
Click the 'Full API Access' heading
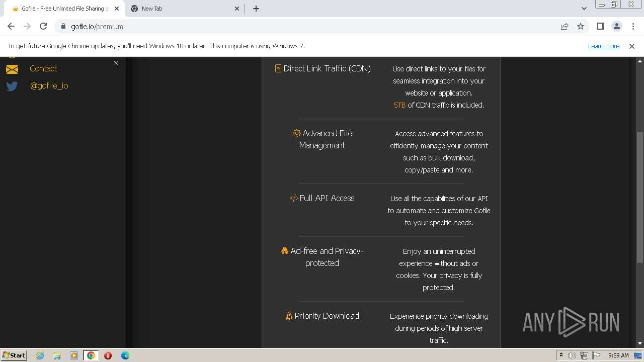(x=327, y=198)
